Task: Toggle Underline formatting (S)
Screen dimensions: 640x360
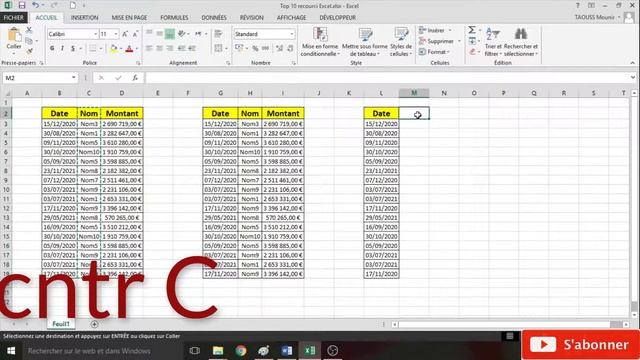Action: [x=73, y=49]
